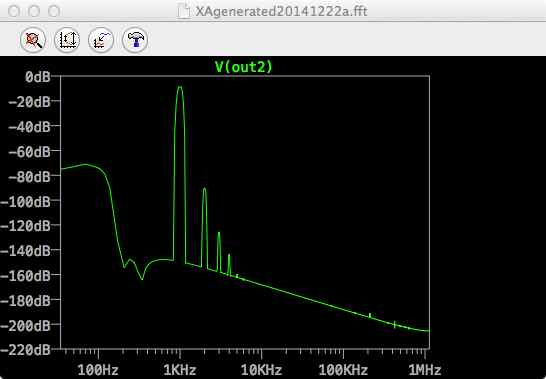Click the V(out2) trace label
Screen dimensions: 546x379
pyautogui.click(x=244, y=66)
